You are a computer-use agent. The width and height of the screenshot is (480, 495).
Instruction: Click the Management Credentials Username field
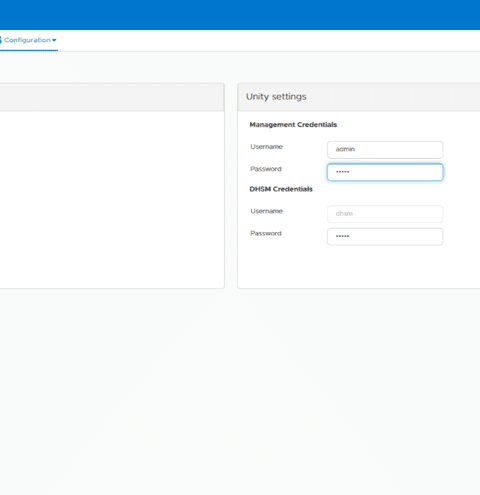[x=385, y=150]
